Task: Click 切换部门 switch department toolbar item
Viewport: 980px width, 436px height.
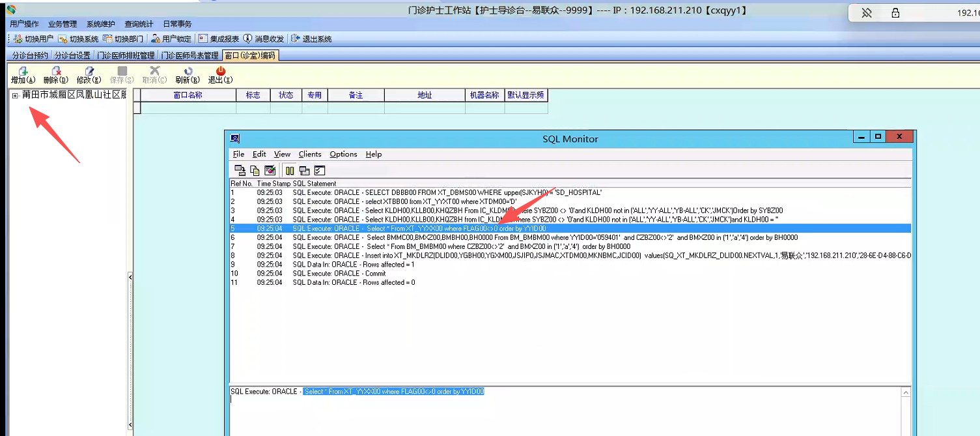Action: tap(124, 39)
